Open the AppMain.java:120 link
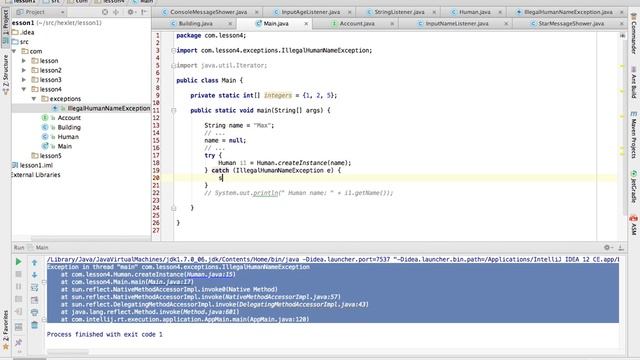This screenshot has height=360, width=640. click(x=278, y=319)
